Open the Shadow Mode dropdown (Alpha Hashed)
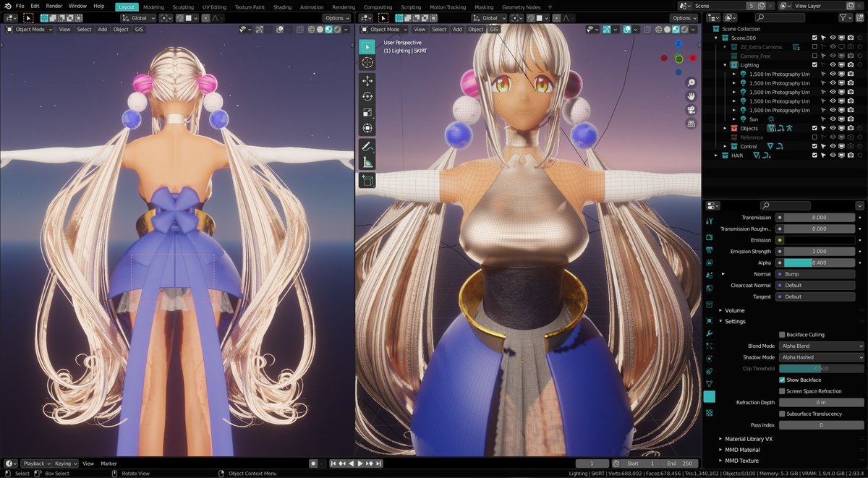 click(x=821, y=357)
